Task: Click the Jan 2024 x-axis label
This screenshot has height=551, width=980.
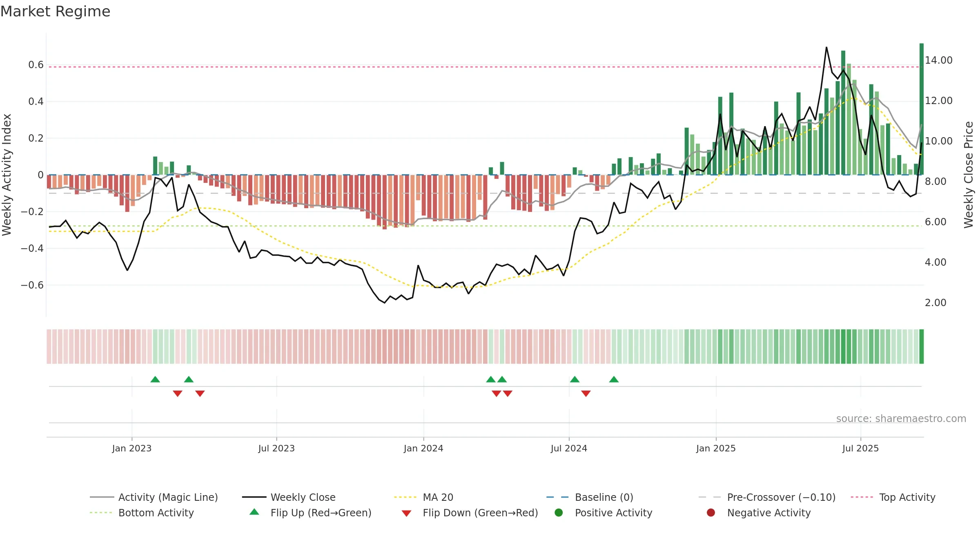Action: (x=423, y=449)
